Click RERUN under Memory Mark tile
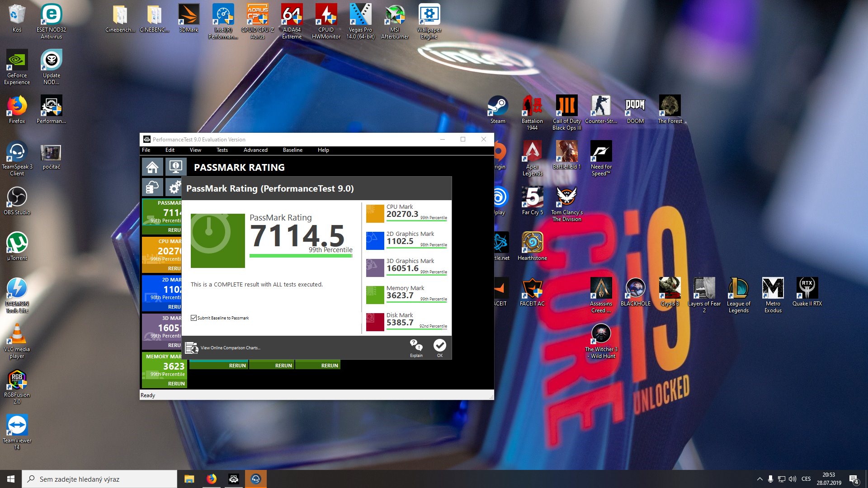The height and width of the screenshot is (488, 868). point(176,384)
